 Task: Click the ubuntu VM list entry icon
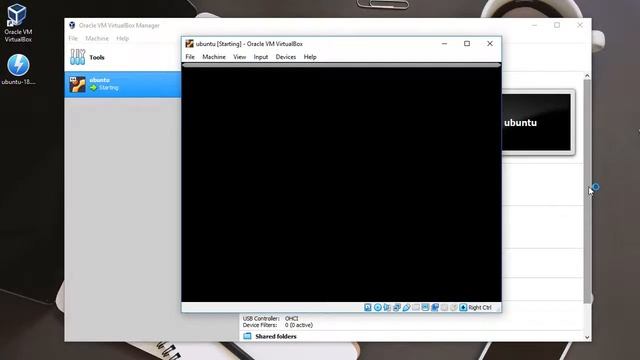pyautogui.click(x=78, y=84)
